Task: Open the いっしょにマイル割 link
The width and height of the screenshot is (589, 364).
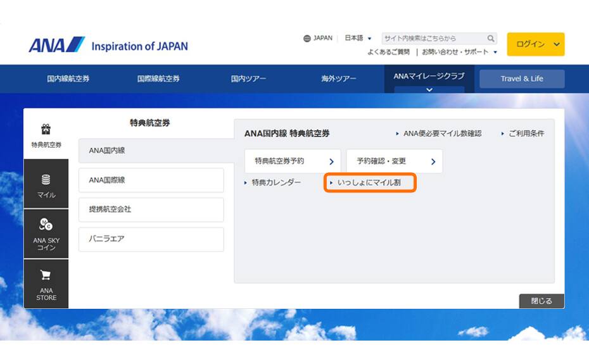Action: (370, 182)
